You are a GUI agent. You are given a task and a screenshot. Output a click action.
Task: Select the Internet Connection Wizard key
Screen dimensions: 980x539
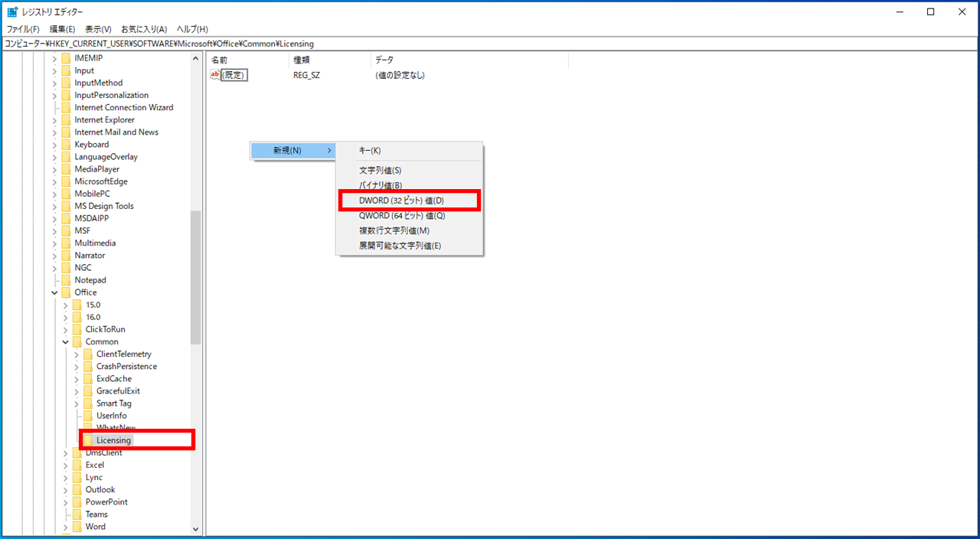(x=124, y=107)
